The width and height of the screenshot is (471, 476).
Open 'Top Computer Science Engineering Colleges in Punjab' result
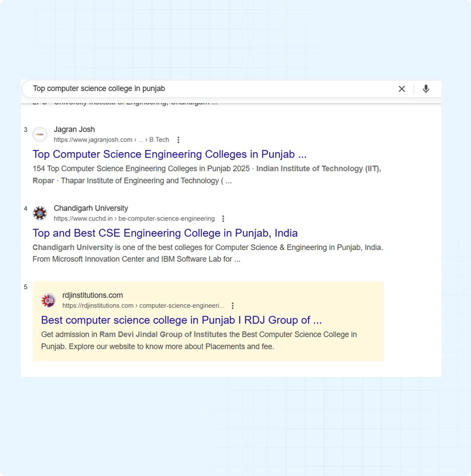(169, 154)
